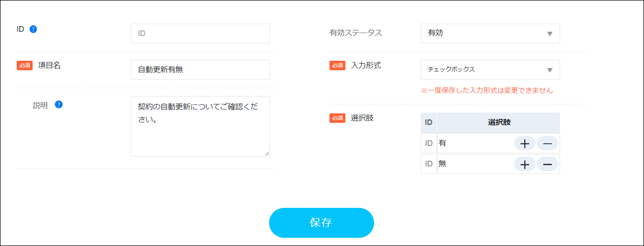644x246 pixels.
Task: Remove the 有 option row
Action: coord(548,144)
